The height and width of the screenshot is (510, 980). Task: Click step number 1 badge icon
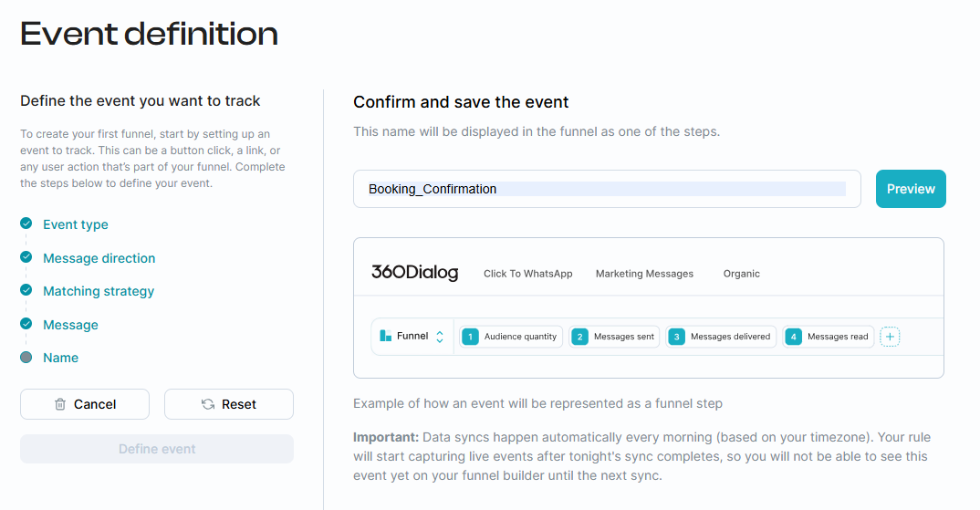coord(470,337)
